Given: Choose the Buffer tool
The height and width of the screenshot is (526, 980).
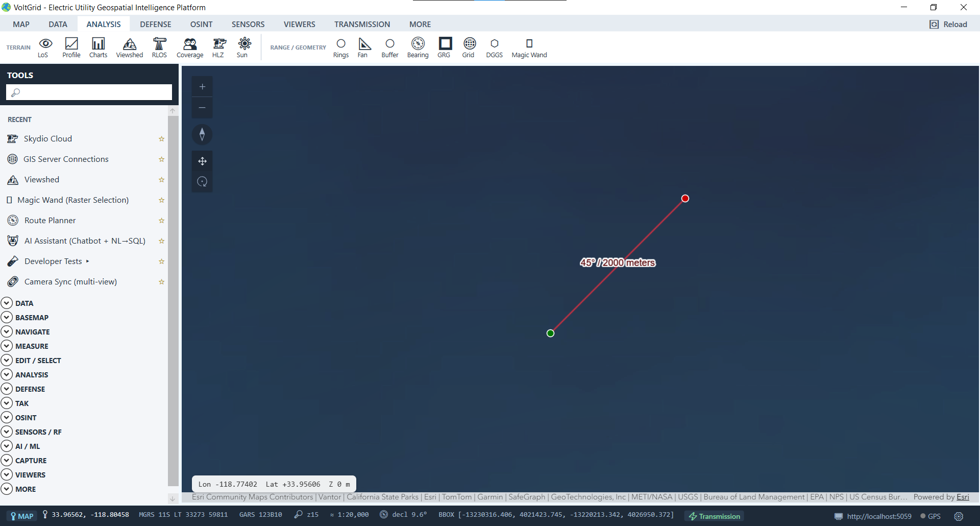Looking at the screenshot, I should [390, 47].
